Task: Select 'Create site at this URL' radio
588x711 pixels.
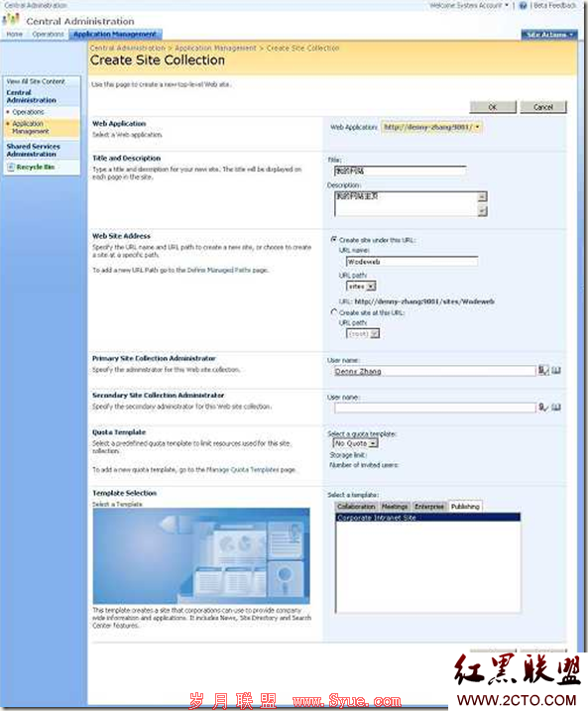Action: (x=334, y=312)
